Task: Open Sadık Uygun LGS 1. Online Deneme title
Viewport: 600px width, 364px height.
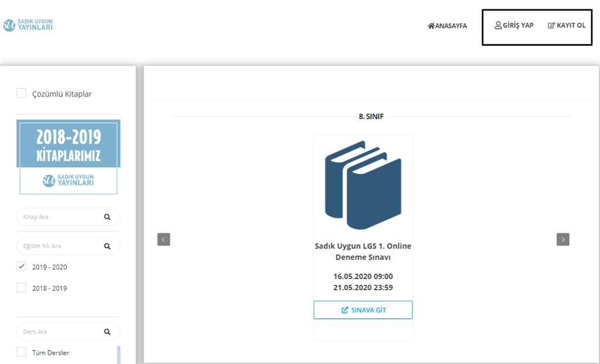Action: 363,252
